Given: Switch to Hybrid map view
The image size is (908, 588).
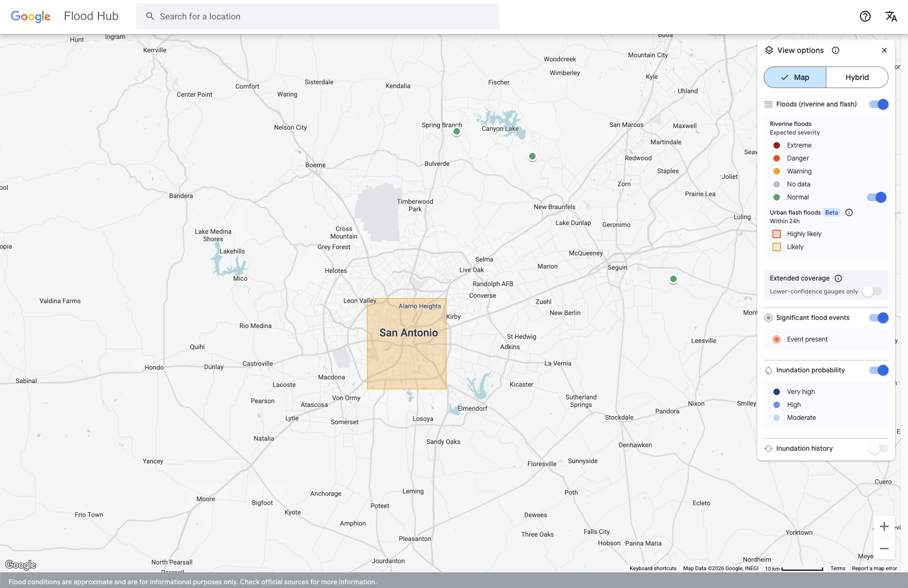Looking at the screenshot, I should pyautogui.click(x=857, y=77).
